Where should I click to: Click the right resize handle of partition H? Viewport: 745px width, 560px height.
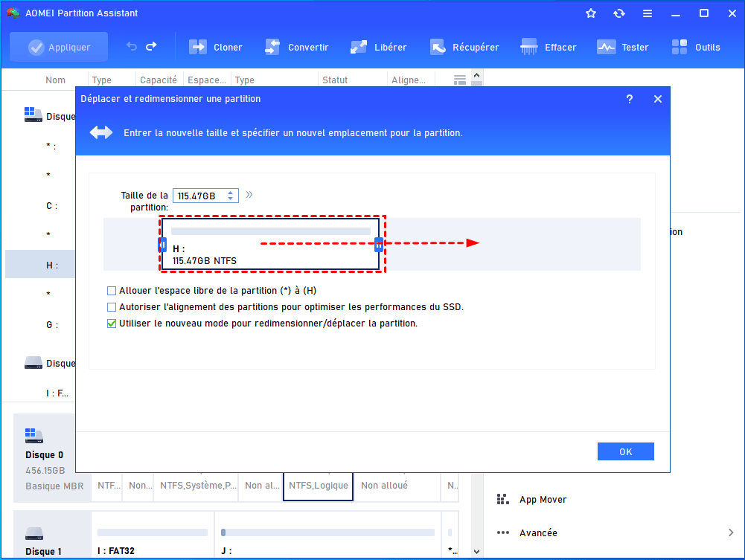[x=379, y=245]
